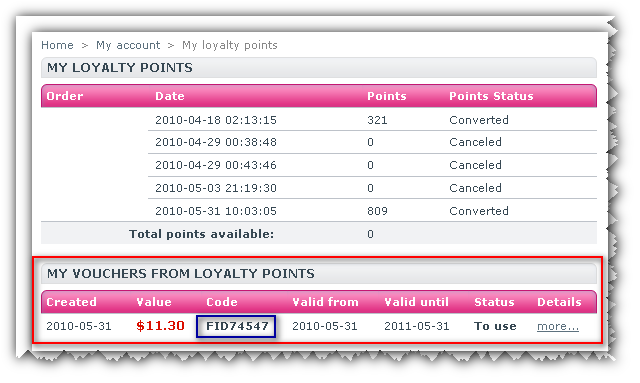Click the Valid from column header
Image resolution: width=640 pixels, height=383 pixels.
point(325,302)
